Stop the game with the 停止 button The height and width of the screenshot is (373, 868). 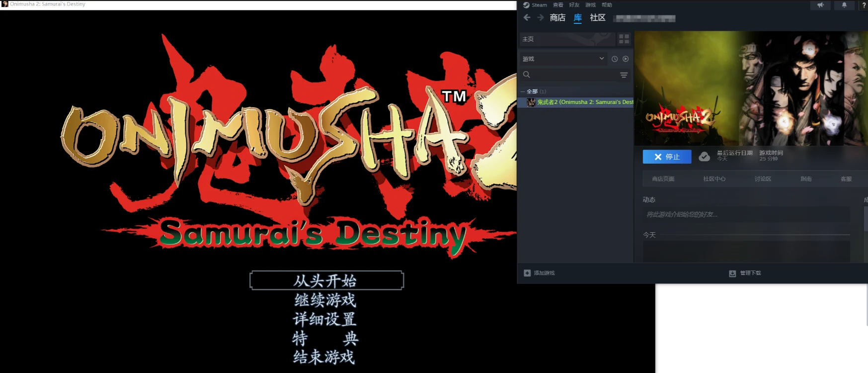click(x=667, y=157)
